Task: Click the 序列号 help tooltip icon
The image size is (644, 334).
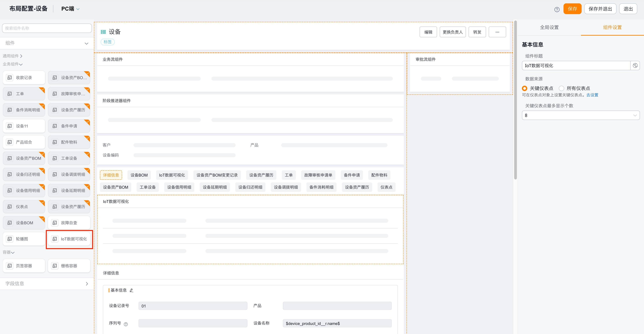Action: [126, 324]
